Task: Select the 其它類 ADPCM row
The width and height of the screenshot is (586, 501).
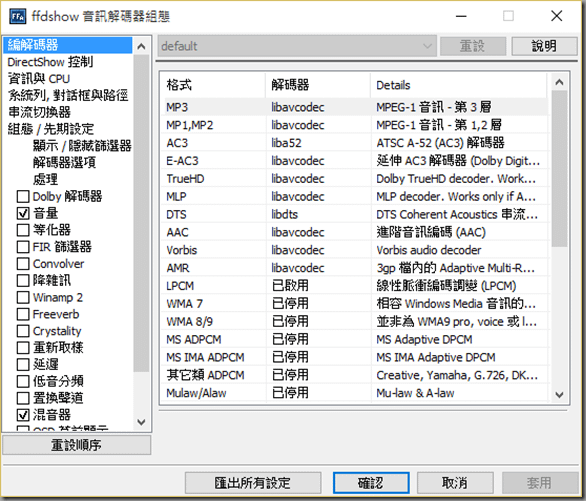Action: click(355, 375)
